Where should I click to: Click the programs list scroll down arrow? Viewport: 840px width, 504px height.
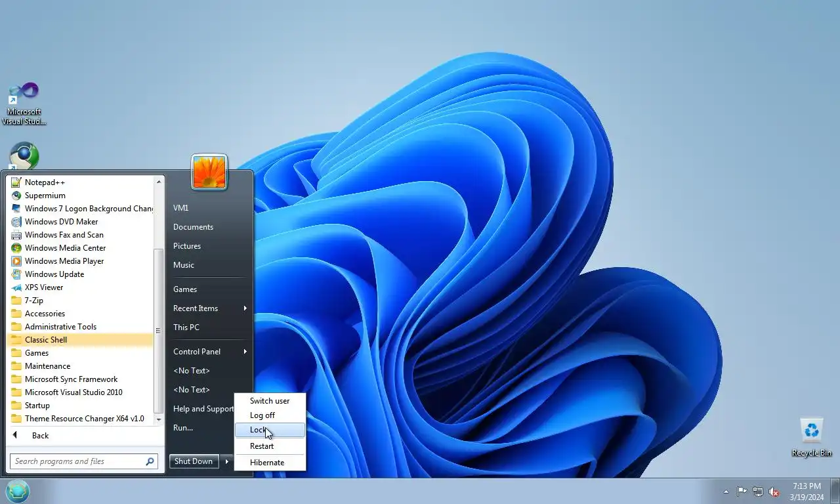pos(158,419)
